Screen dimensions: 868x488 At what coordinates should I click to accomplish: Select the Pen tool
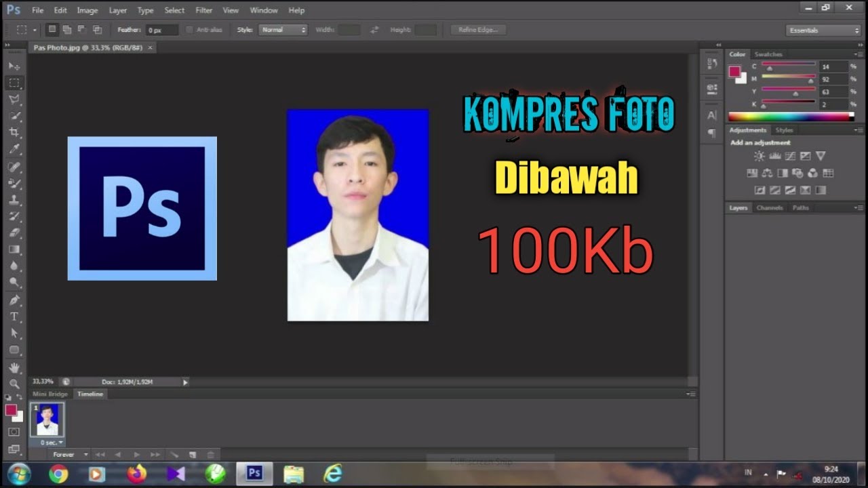14,300
